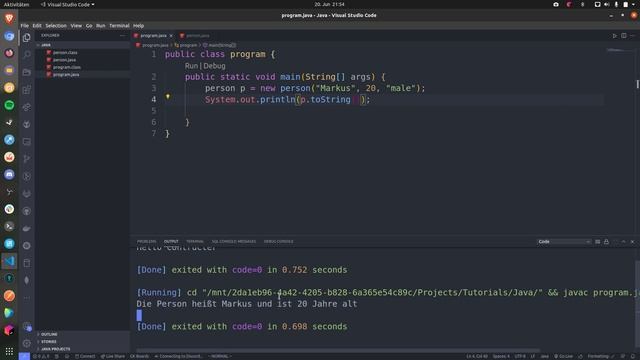The image size is (640, 360).
Task: Open Spotify from the dock
Action: point(9,105)
